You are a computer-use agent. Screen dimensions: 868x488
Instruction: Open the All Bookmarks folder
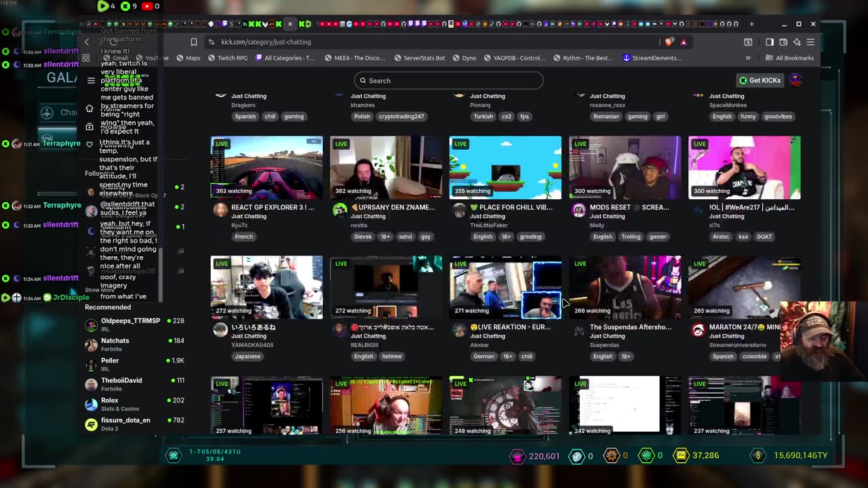click(x=790, y=58)
